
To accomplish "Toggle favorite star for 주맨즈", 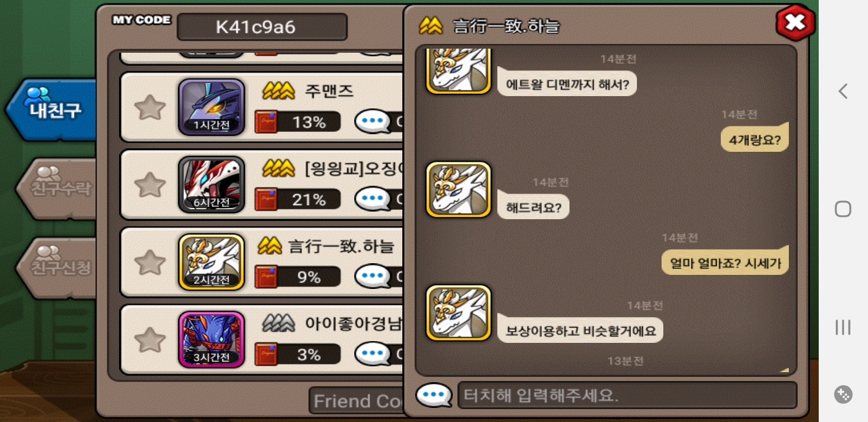I will click(x=150, y=107).
